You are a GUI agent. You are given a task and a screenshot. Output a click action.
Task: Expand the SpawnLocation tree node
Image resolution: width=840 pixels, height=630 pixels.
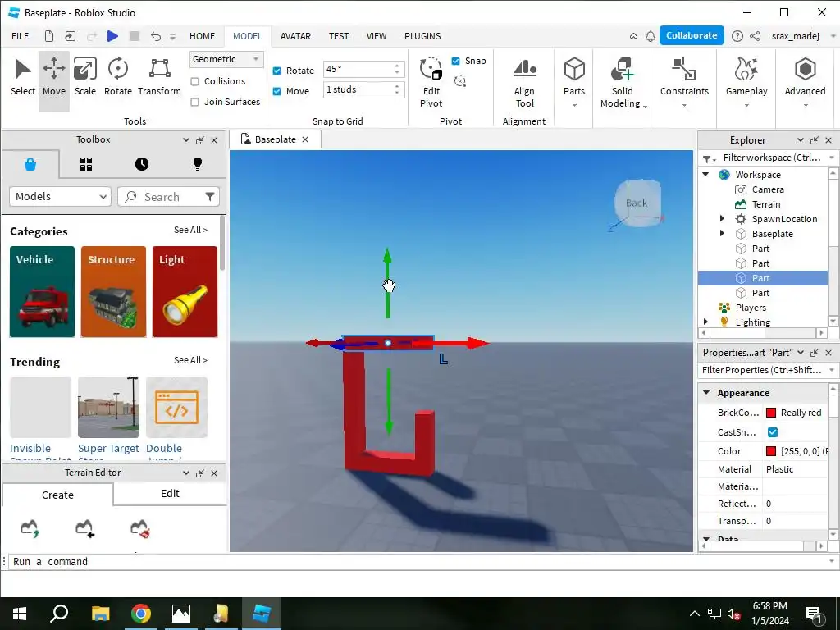pos(722,218)
